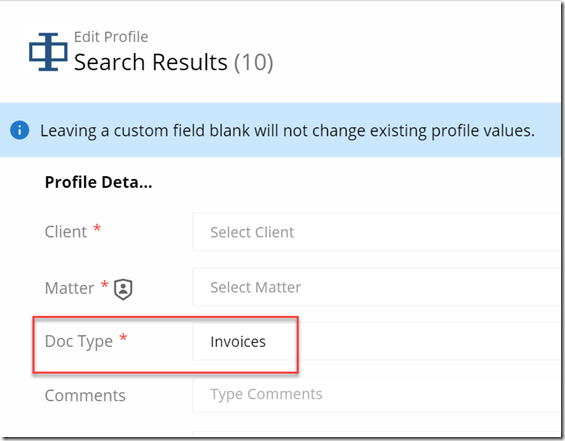Screen dimensions: 565x441
Task: Click the Edit Profile icon in header
Action: pos(48,52)
